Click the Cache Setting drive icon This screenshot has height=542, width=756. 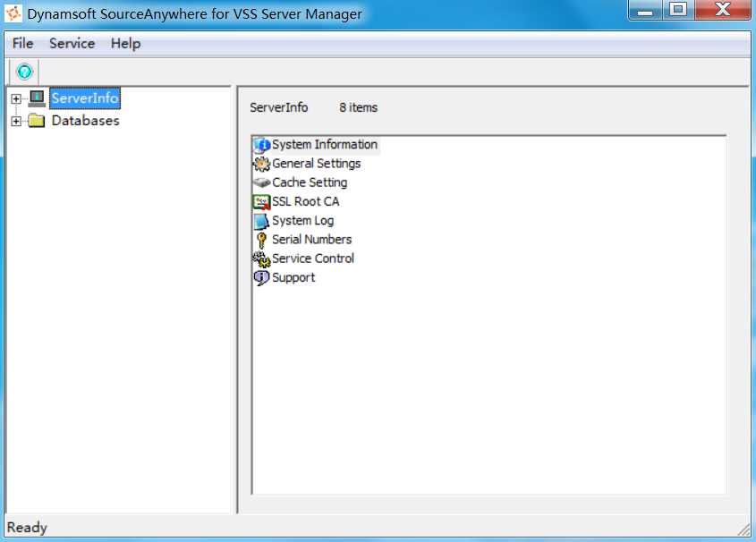[x=262, y=182]
